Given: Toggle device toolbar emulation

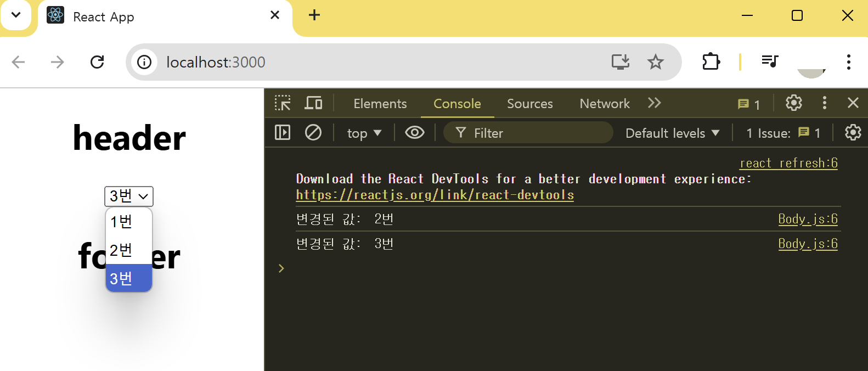Looking at the screenshot, I should coord(314,103).
